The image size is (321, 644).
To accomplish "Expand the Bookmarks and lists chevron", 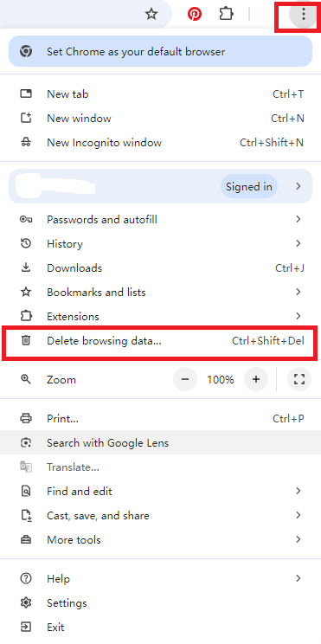I will [x=299, y=292].
